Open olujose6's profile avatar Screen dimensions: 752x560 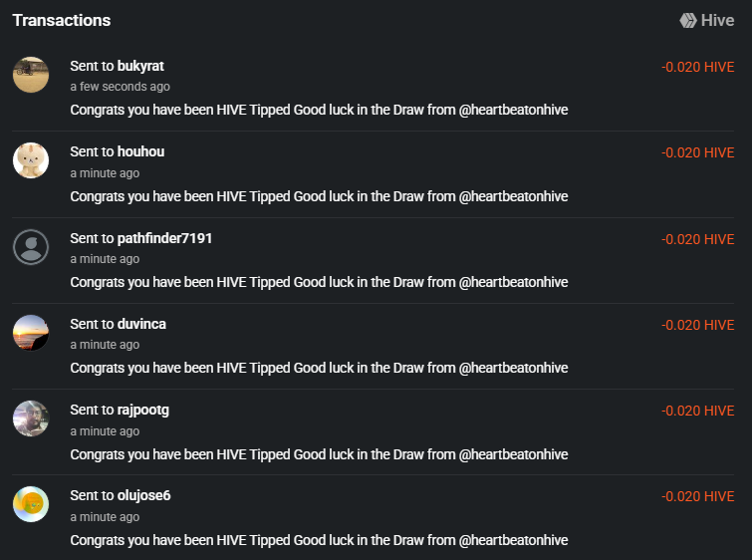[x=31, y=504]
